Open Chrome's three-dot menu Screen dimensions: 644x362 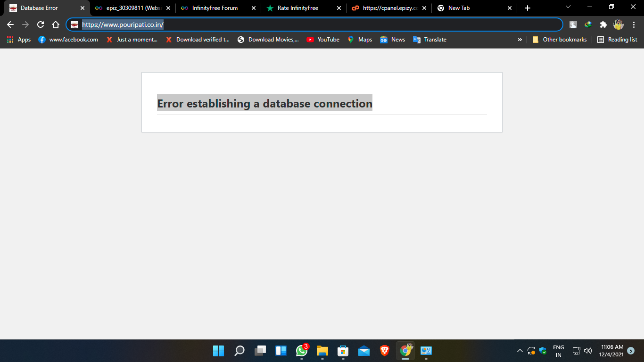tap(634, 25)
